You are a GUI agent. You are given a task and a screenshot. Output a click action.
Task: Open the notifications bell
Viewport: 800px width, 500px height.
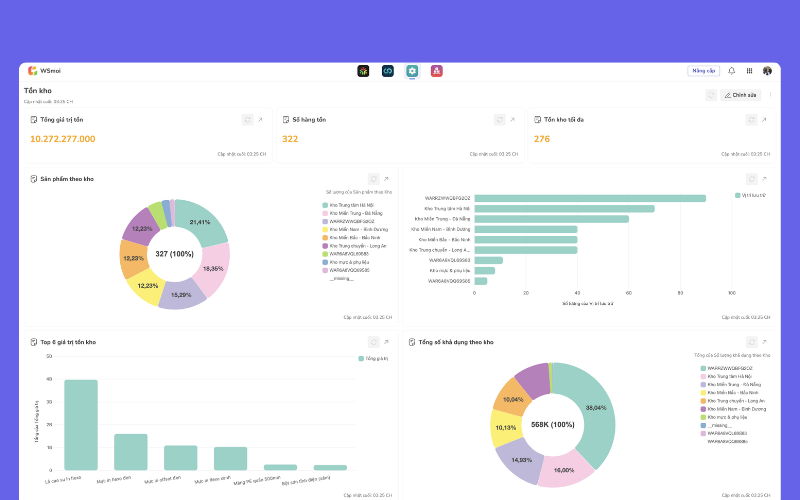click(x=731, y=71)
